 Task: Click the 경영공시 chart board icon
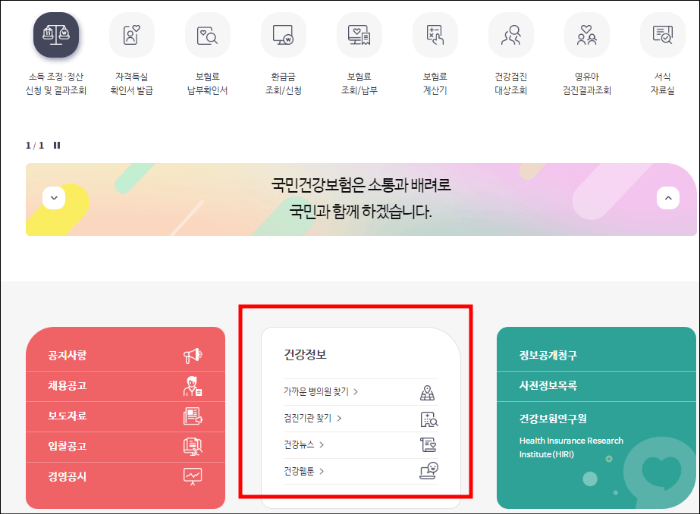tap(193, 476)
